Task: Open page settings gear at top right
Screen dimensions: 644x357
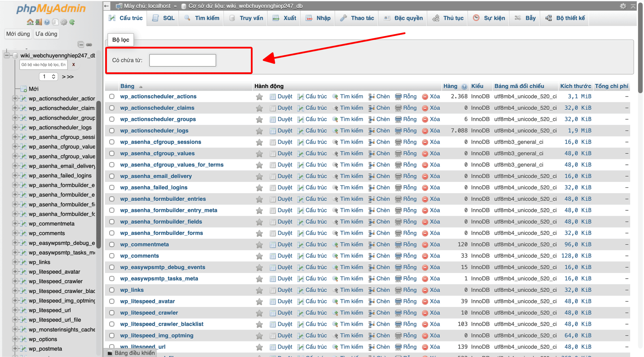Action: point(623,6)
